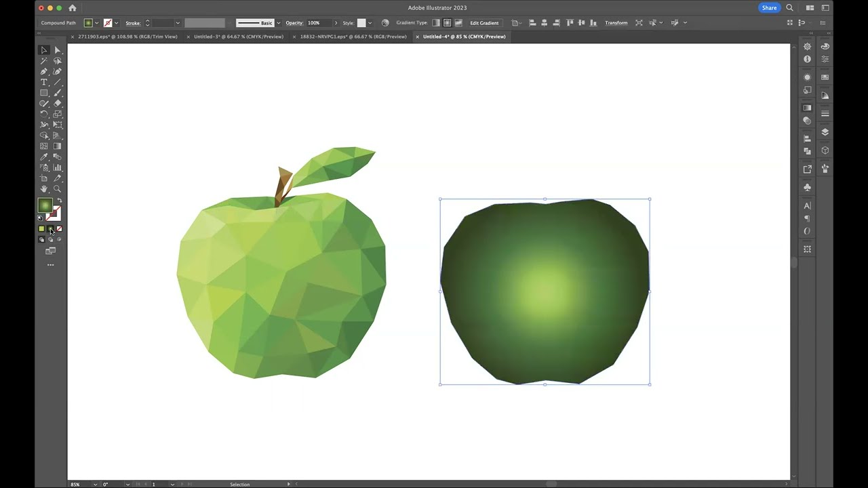Select the Blend tool
Image resolution: width=868 pixels, height=488 pixels.
point(57,157)
